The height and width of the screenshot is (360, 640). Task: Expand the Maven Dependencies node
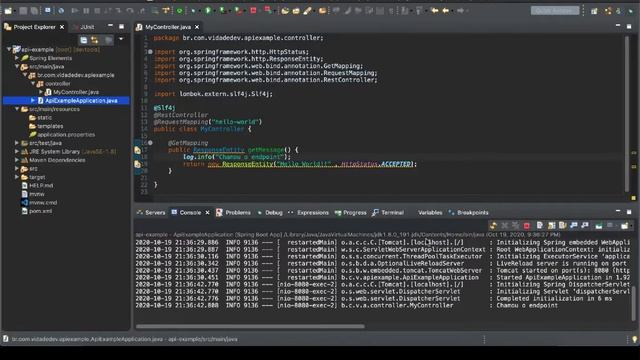point(17,160)
